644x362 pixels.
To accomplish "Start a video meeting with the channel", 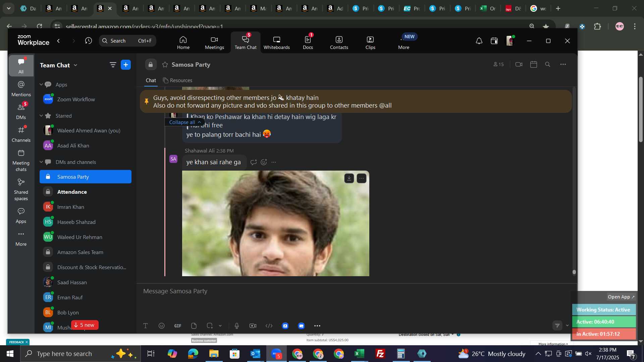I will point(519,64).
